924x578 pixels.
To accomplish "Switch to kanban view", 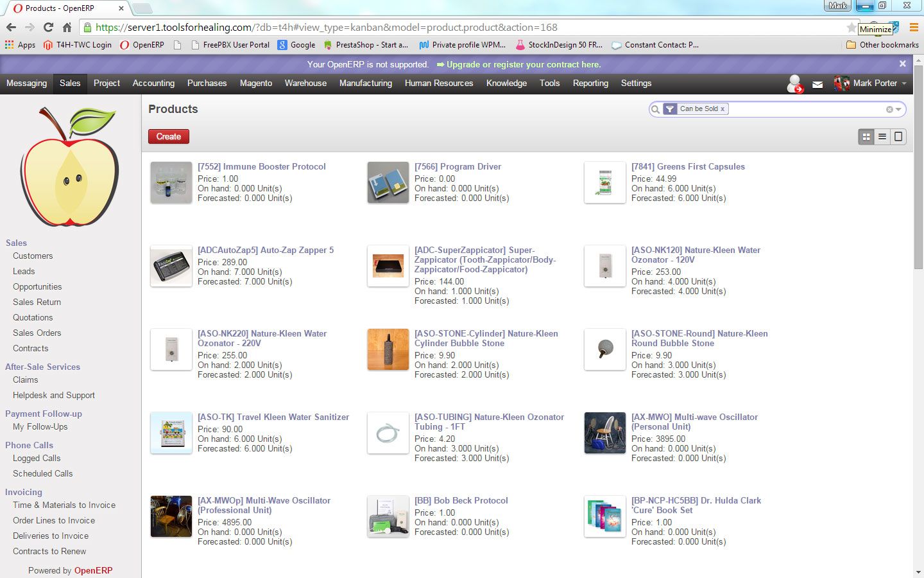I will coord(866,136).
